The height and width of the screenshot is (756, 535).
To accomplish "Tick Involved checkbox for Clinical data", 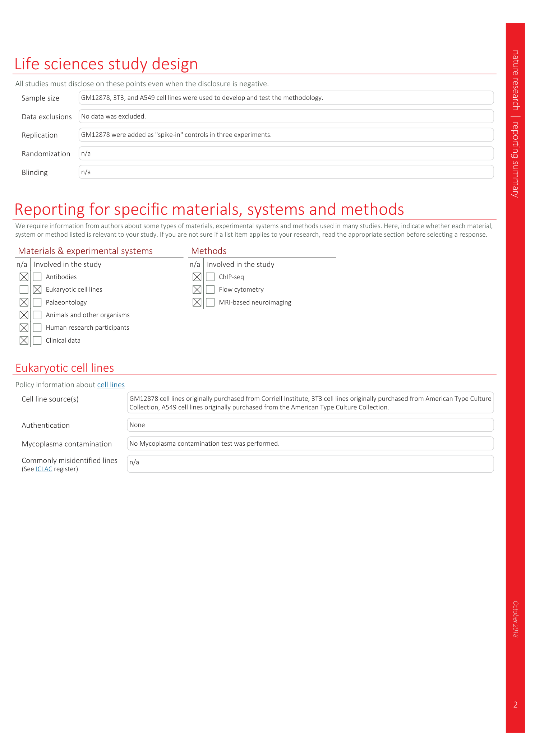I will 37,340.
